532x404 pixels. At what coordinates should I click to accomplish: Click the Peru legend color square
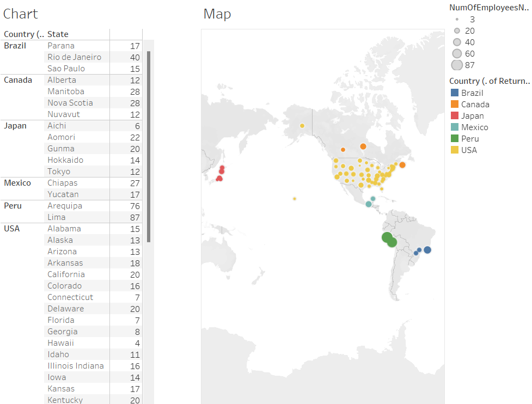[x=455, y=138]
